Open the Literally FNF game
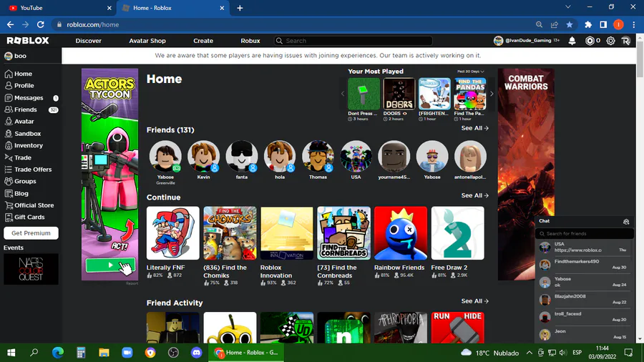Viewport: 644px width, 362px height. 173,233
